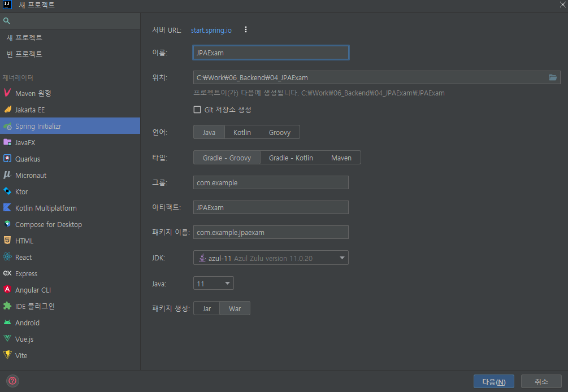Open the server URL options menu
The height and width of the screenshot is (392, 568).
tap(246, 30)
